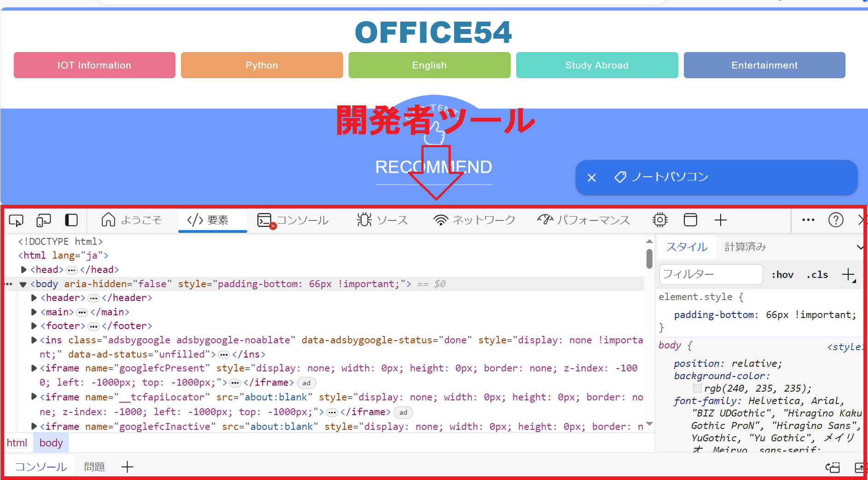This screenshot has width=868, height=480.
Task: Expand more style pane tabs chevron
Action: [x=860, y=247]
